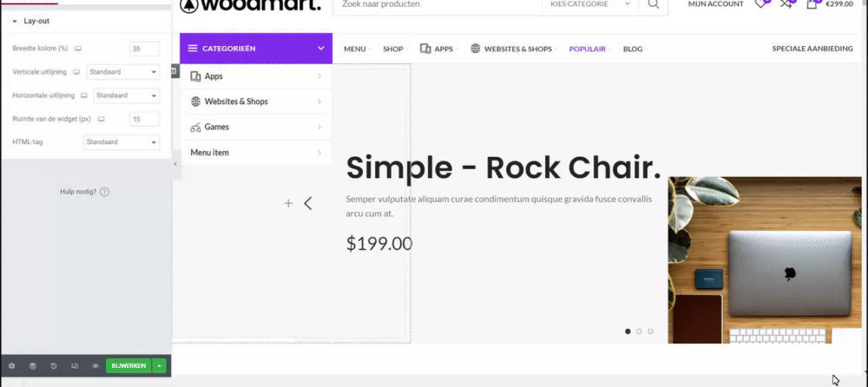
Task: Switch responsive mode via bottom bar icon
Action: pyautogui.click(x=74, y=366)
